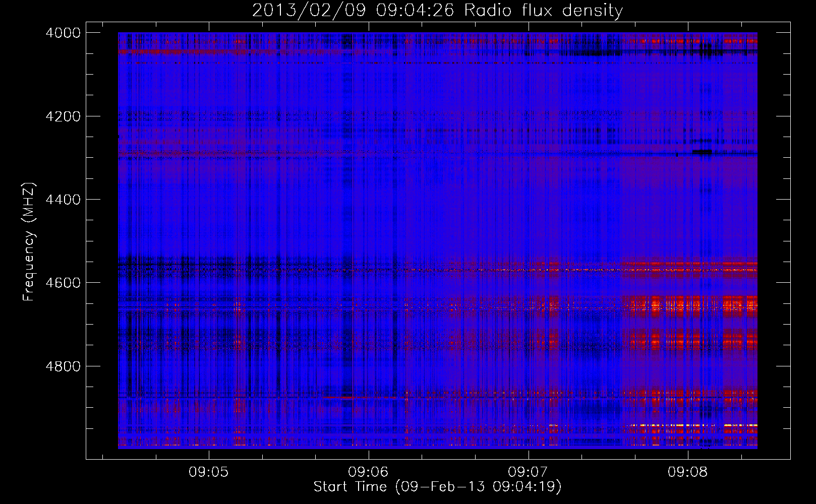Click the 4000 frequency tick label
This screenshot has height=504, width=816.
(x=63, y=33)
